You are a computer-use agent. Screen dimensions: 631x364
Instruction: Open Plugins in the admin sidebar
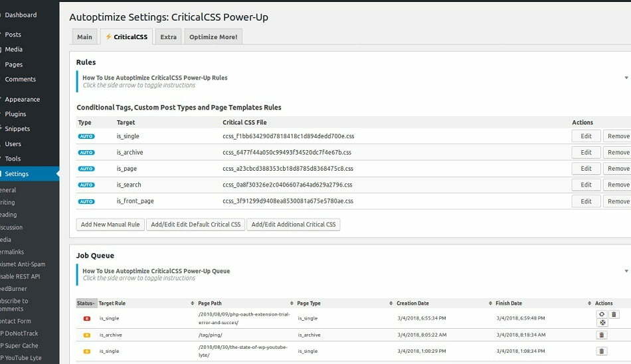tap(15, 114)
